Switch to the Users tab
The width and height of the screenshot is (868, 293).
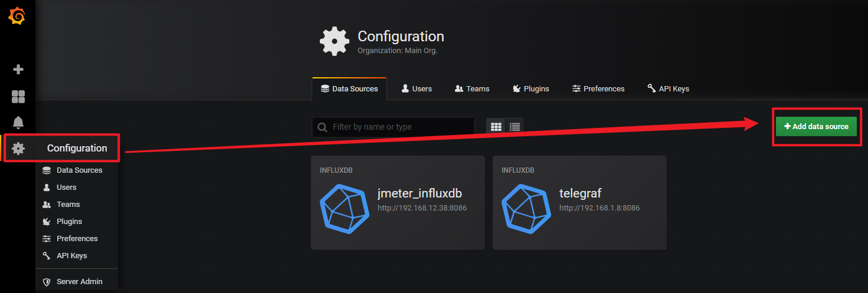pos(417,88)
